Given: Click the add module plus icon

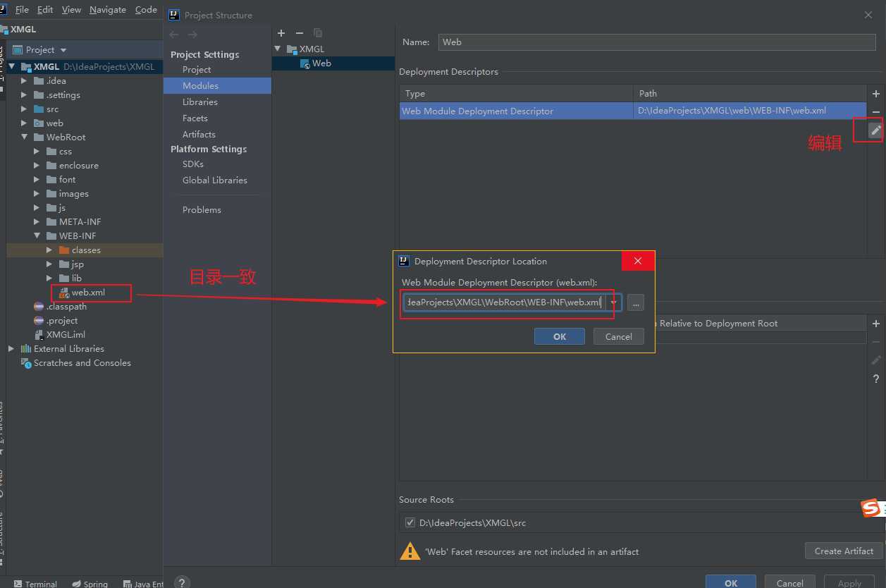Looking at the screenshot, I should tap(281, 33).
